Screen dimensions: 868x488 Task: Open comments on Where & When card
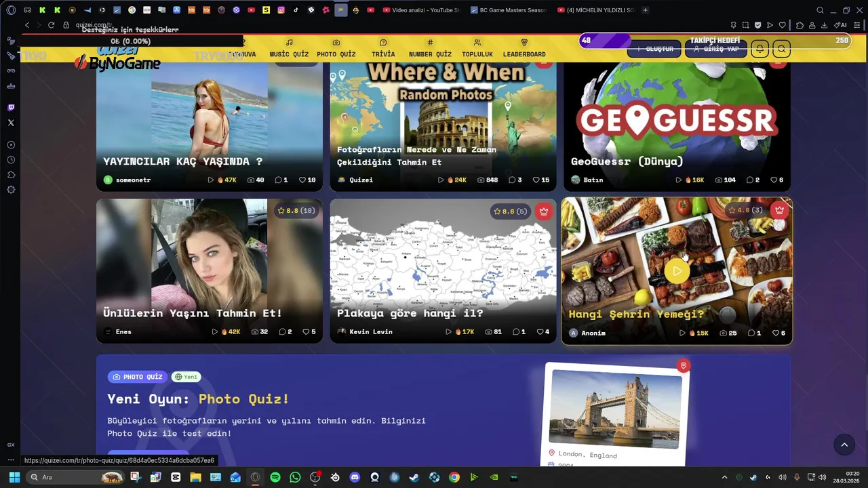pos(515,180)
